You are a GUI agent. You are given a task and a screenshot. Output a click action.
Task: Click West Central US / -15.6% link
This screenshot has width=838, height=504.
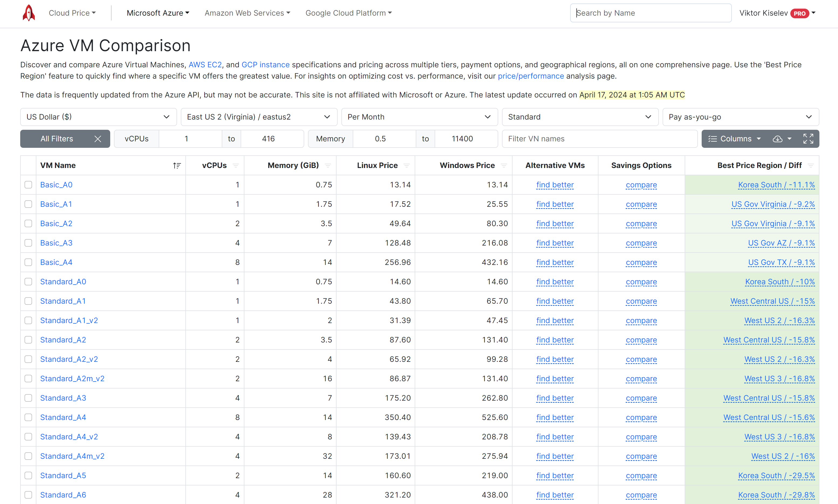coord(769,417)
